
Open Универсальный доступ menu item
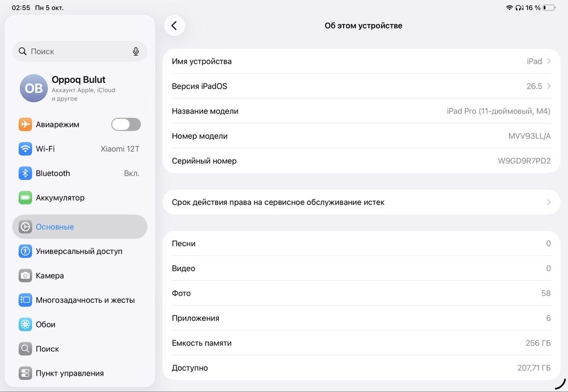tap(80, 251)
